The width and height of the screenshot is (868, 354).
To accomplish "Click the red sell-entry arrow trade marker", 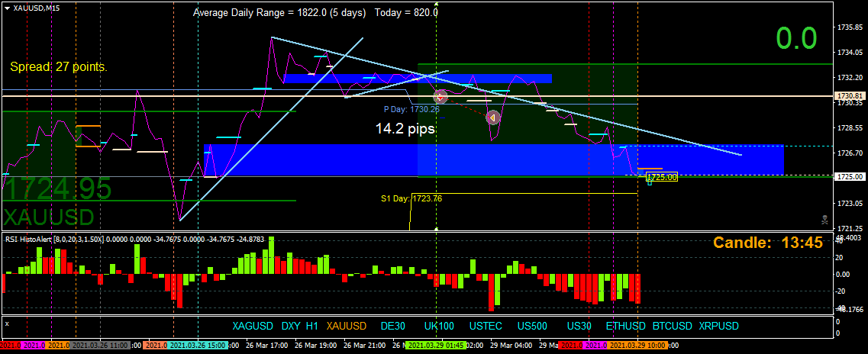I will point(440,97).
